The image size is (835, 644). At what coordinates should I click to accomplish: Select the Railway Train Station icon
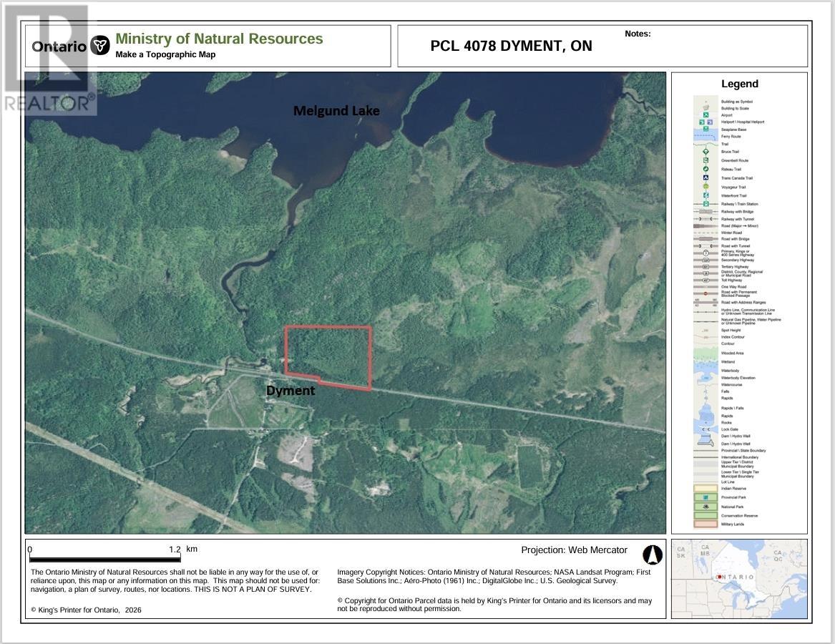click(705, 203)
